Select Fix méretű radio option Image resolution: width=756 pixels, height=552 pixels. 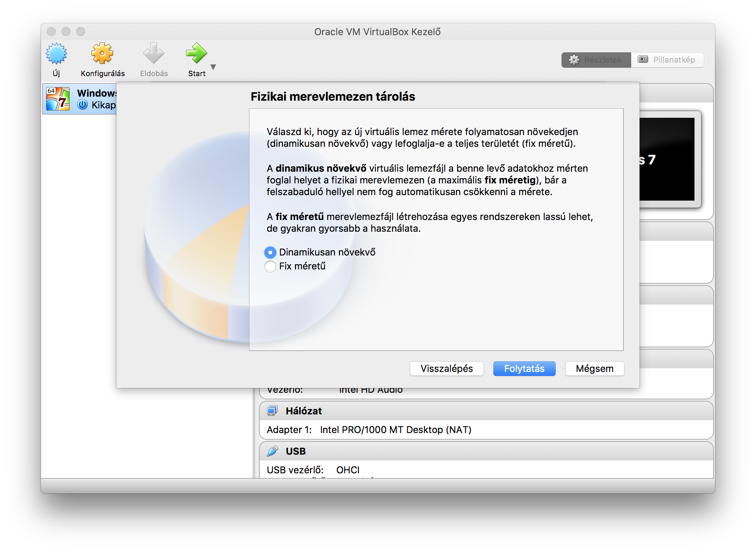click(x=270, y=266)
